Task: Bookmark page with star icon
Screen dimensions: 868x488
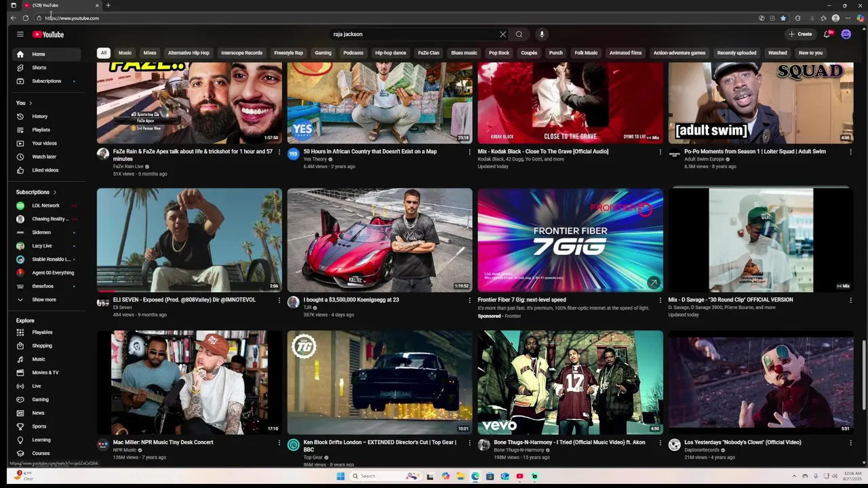Action: tap(783, 18)
